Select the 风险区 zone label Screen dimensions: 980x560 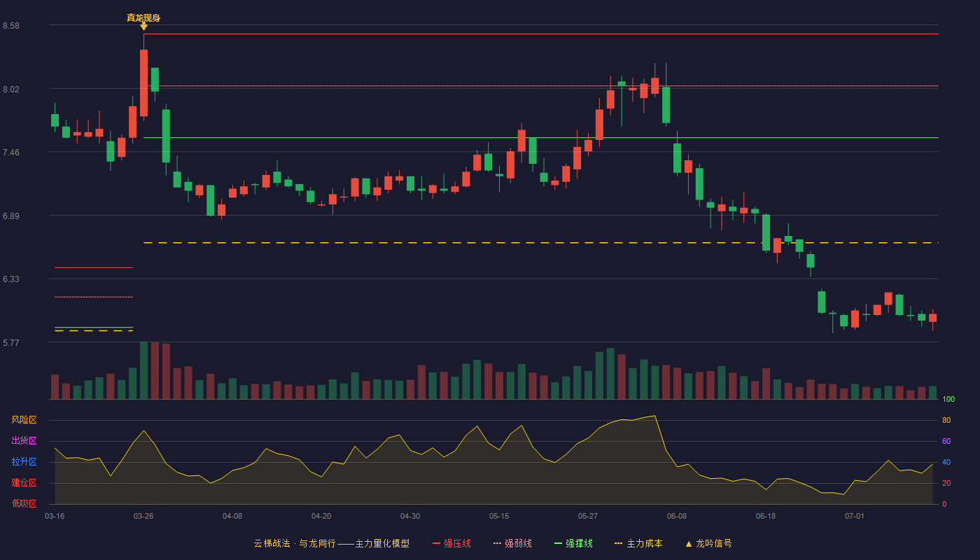point(24,420)
